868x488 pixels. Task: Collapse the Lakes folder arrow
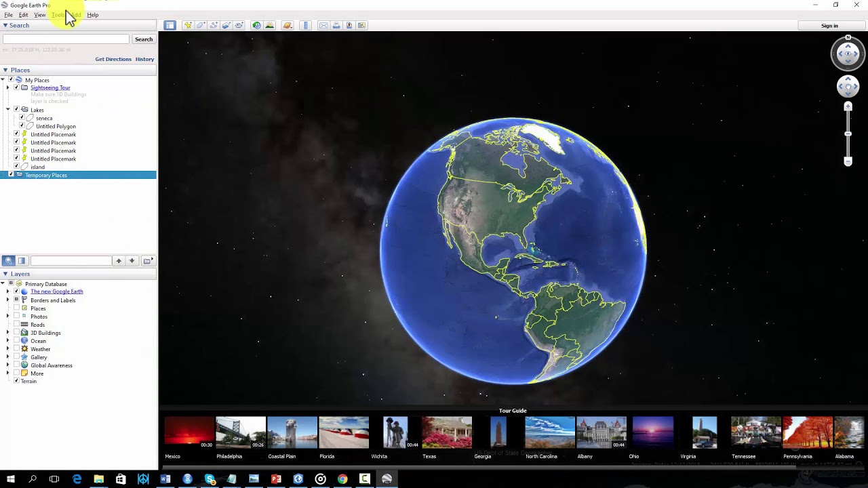[x=7, y=110]
